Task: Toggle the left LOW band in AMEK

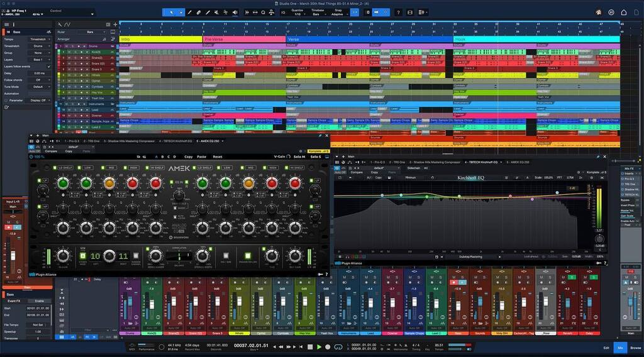Action: (x=80, y=167)
